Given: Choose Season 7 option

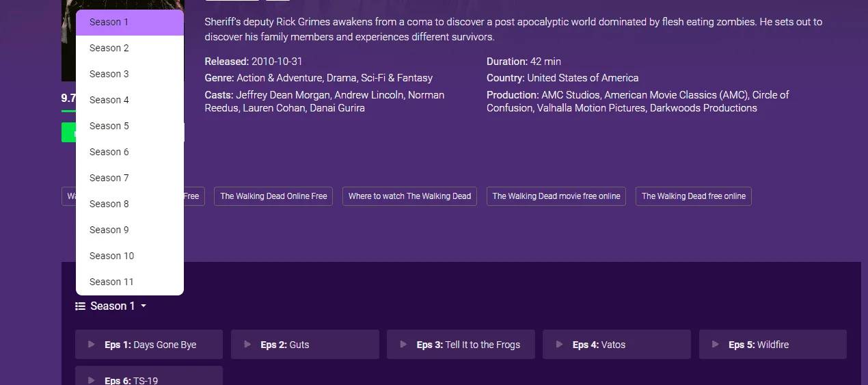Looking at the screenshot, I should pos(130,178).
